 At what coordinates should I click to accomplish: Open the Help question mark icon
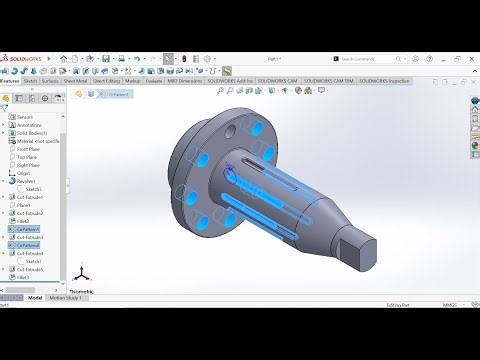[430, 59]
